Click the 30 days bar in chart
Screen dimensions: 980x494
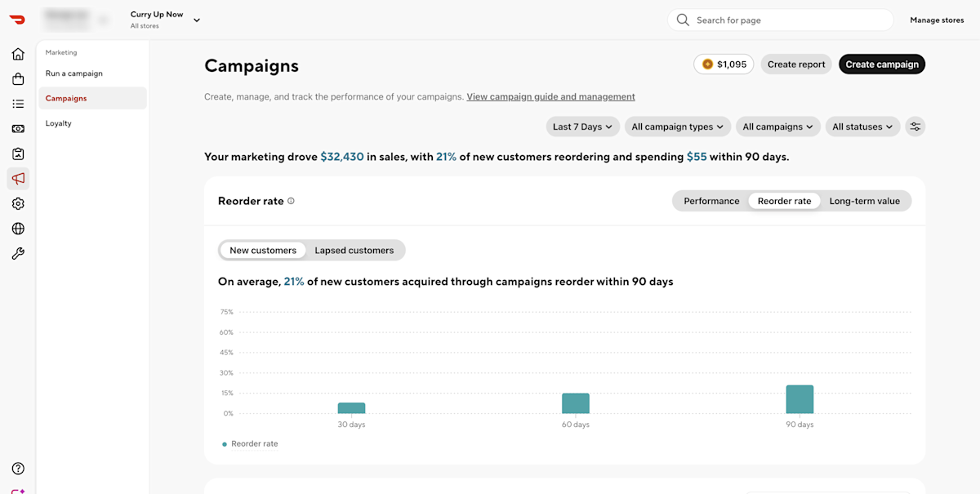click(351, 408)
